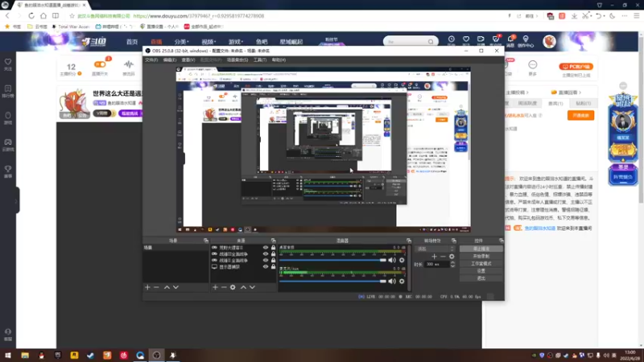Open the OBS Edit (E) menu
644x362 pixels.
(x=170, y=60)
